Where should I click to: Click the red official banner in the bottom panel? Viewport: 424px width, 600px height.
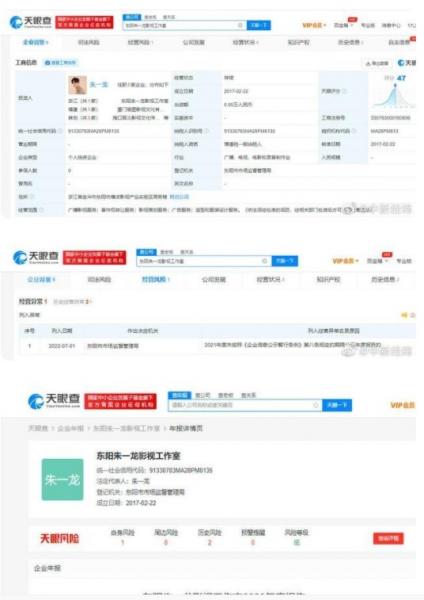point(120,401)
